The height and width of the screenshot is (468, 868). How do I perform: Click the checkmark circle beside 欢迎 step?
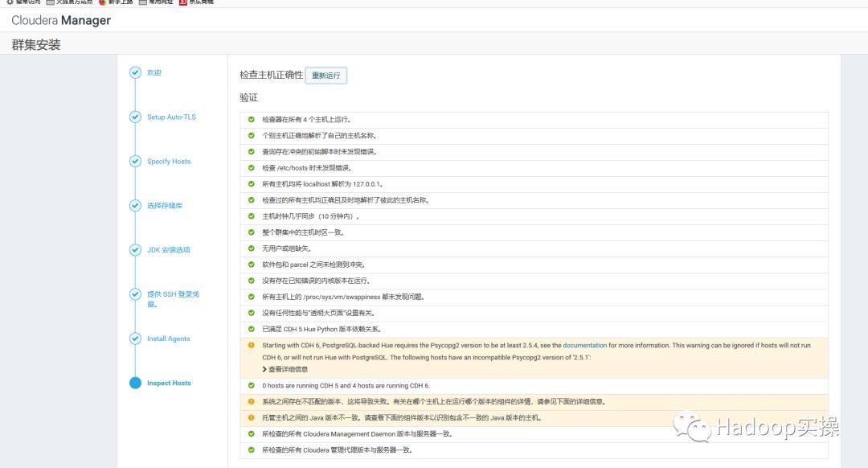135,72
